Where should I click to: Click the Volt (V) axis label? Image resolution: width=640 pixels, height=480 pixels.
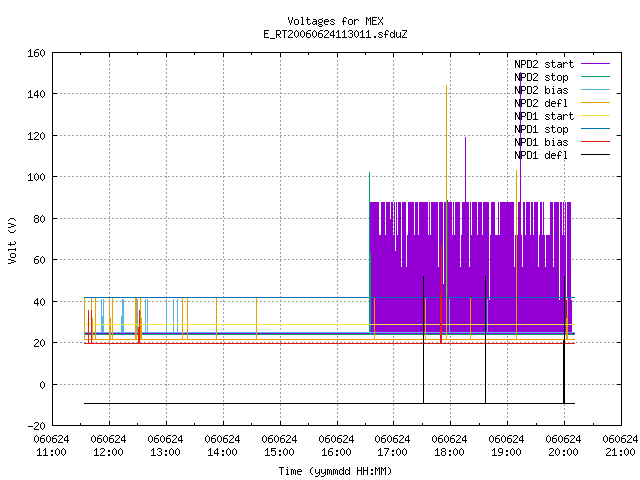pyautogui.click(x=13, y=240)
